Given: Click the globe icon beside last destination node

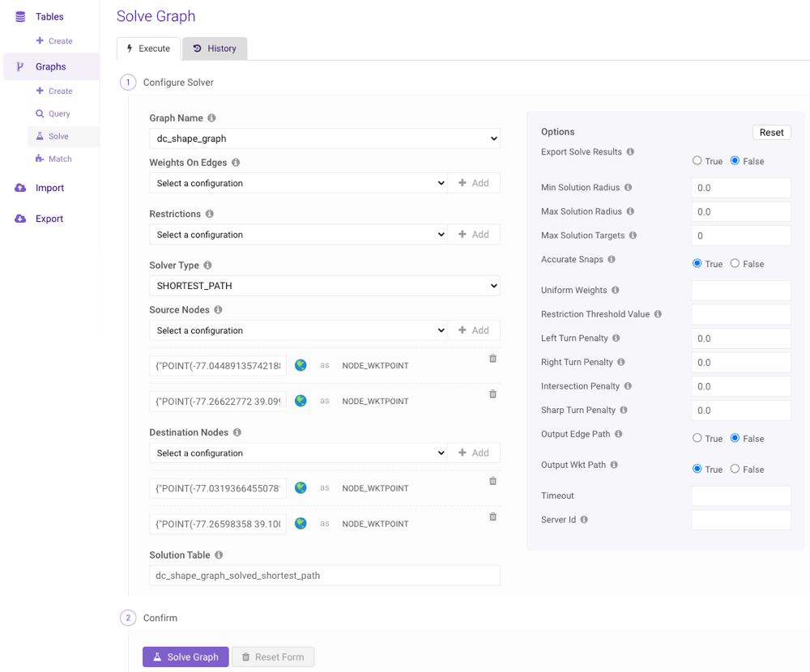Looking at the screenshot, I should pos(301,524).
